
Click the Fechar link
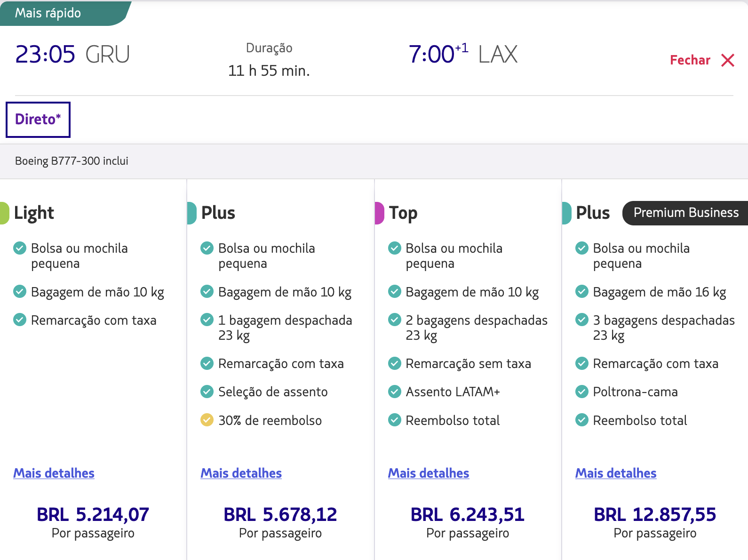690,60
